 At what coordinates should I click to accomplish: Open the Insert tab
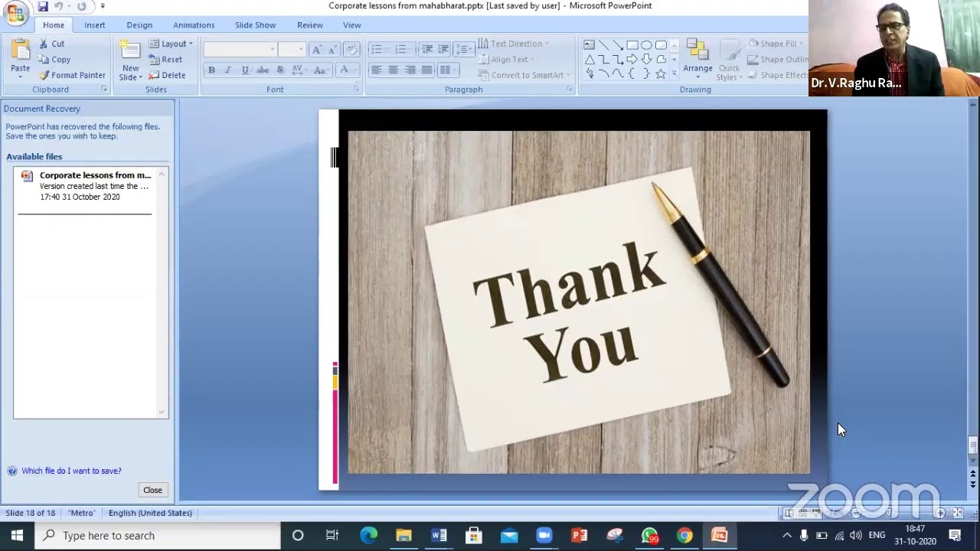[95, 25]
